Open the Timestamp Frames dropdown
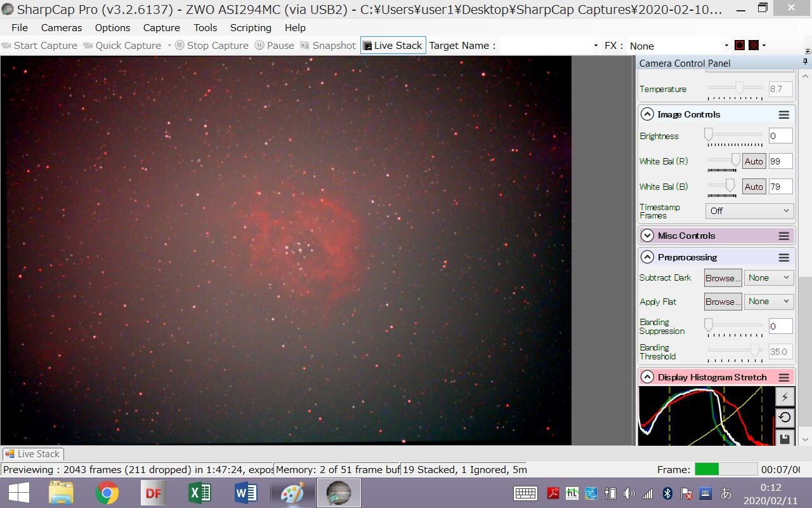This screenshot has width=812, height=508. coord(749,211)
